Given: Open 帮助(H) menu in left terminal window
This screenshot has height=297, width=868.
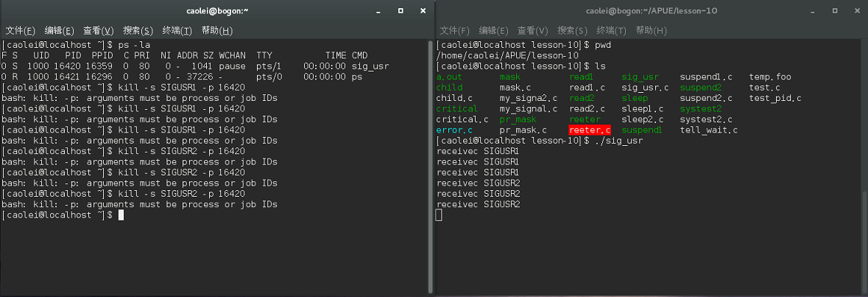Looking at the screenshot, I should (217, 30).
